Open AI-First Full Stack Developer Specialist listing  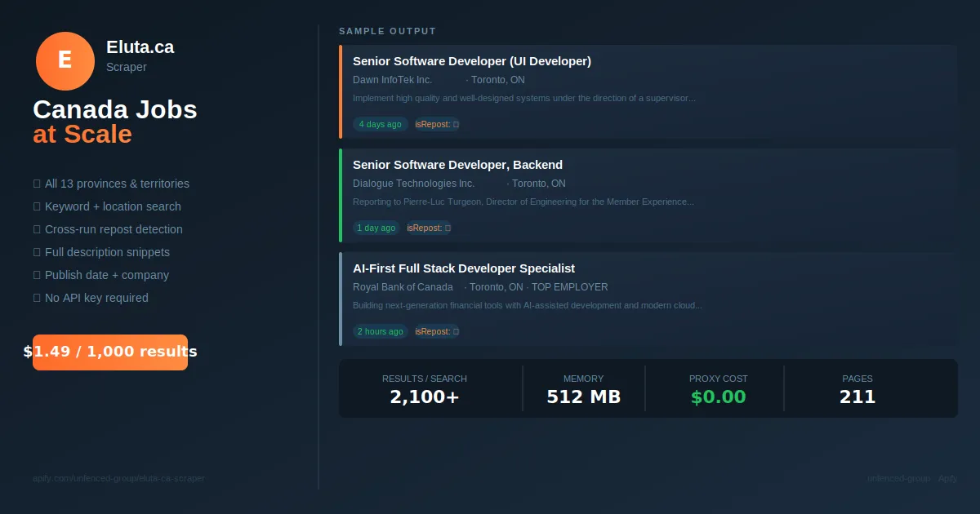(464, 268)
